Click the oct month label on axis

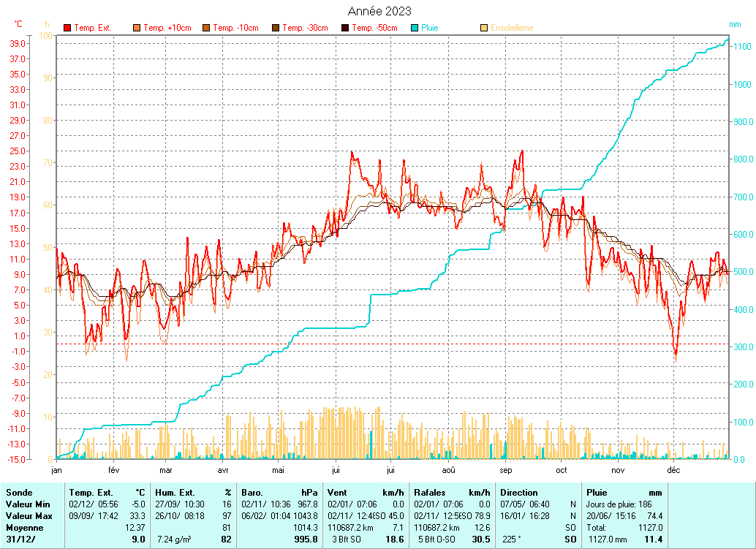[562, 471]
